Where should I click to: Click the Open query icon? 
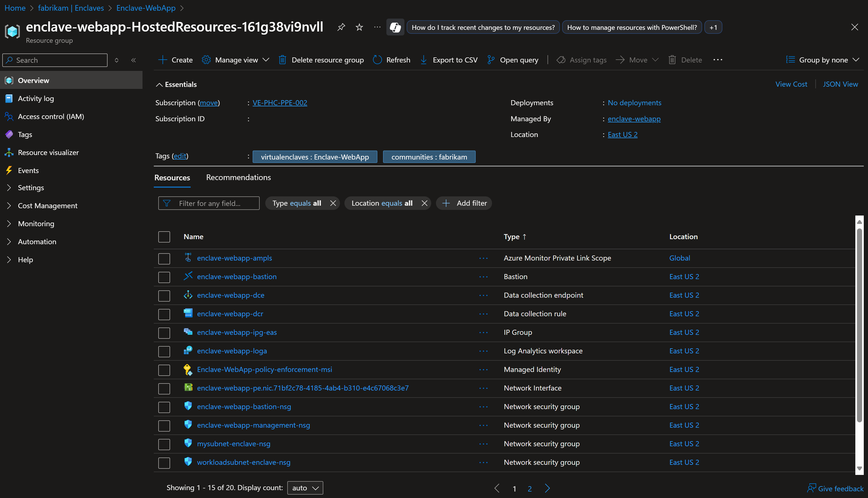pyautogui.click(x=491, y=60)
